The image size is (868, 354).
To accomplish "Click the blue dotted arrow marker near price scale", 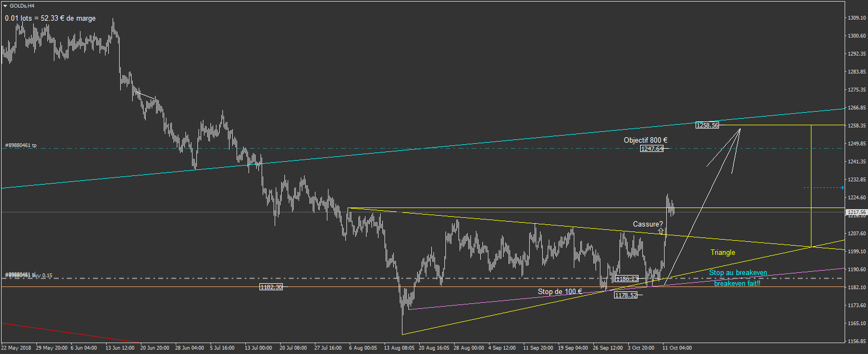I will click(823, 188).
